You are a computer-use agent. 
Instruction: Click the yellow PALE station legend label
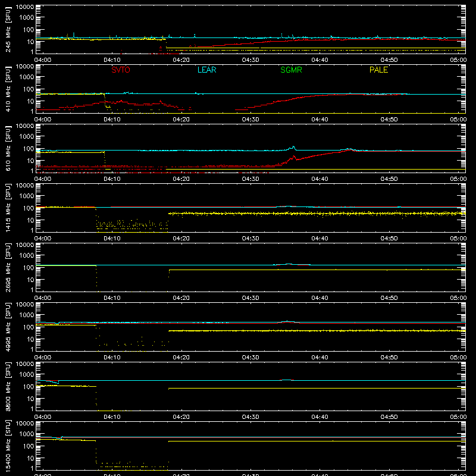tap(378, 70)
